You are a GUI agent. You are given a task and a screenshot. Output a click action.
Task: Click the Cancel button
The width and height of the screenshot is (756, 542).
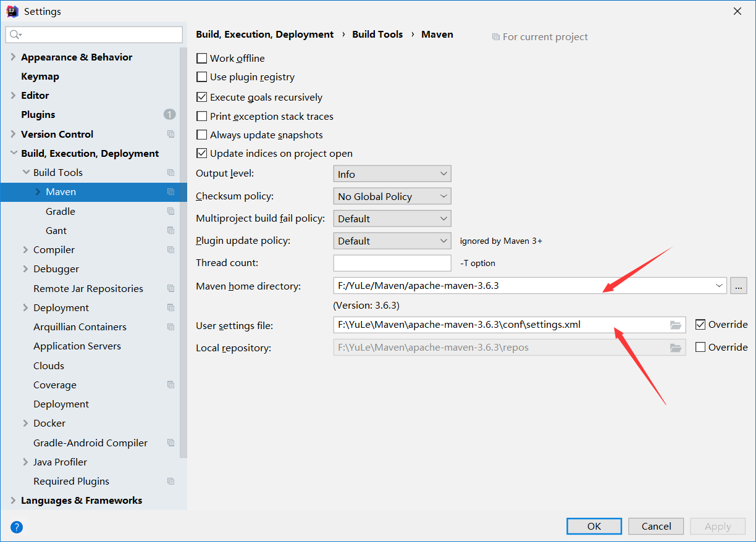656,526
